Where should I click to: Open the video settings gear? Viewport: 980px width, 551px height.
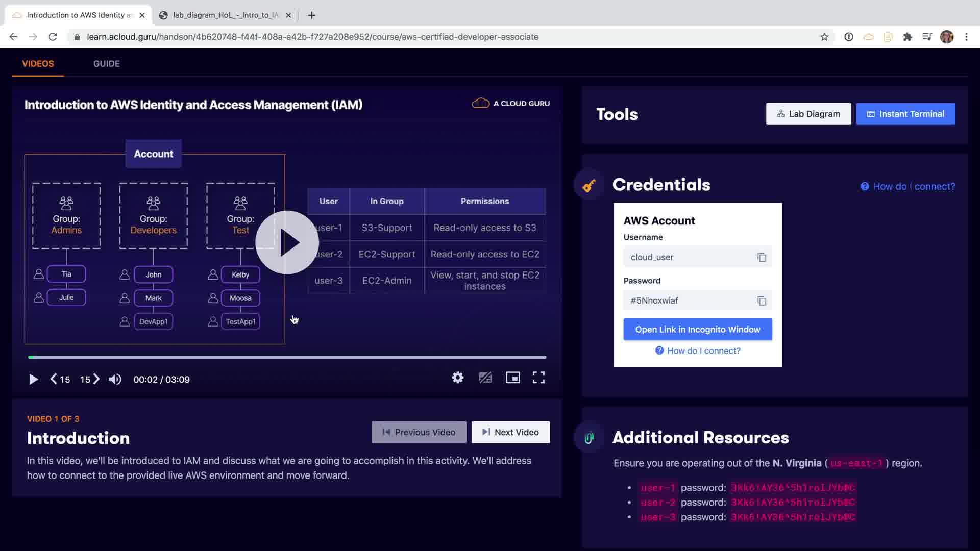(x=457, y=378)
